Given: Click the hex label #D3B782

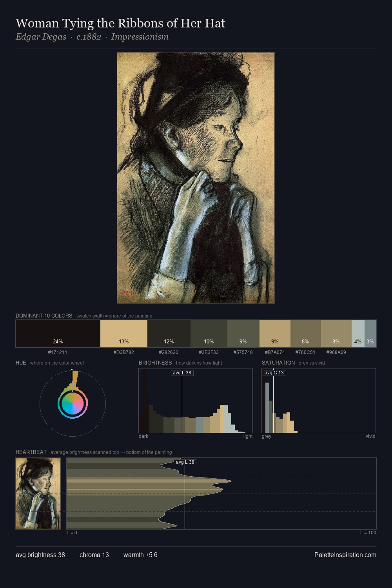Looking at the screenshot, I should pos(124,352).
